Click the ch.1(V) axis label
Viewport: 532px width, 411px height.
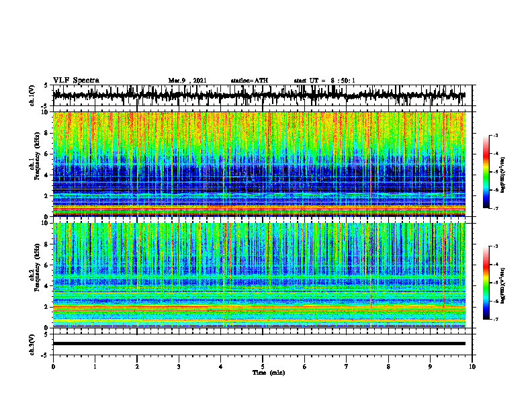click(x=32, y=95)
